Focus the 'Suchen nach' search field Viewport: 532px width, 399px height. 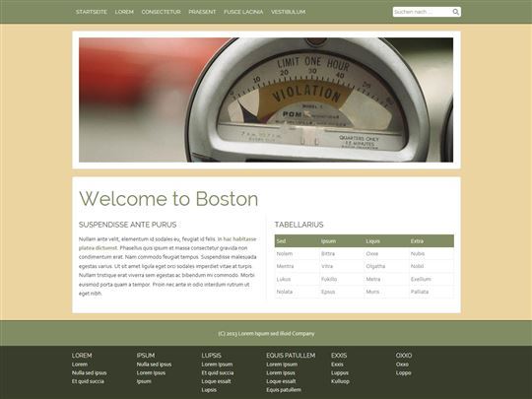click(423, 12)
